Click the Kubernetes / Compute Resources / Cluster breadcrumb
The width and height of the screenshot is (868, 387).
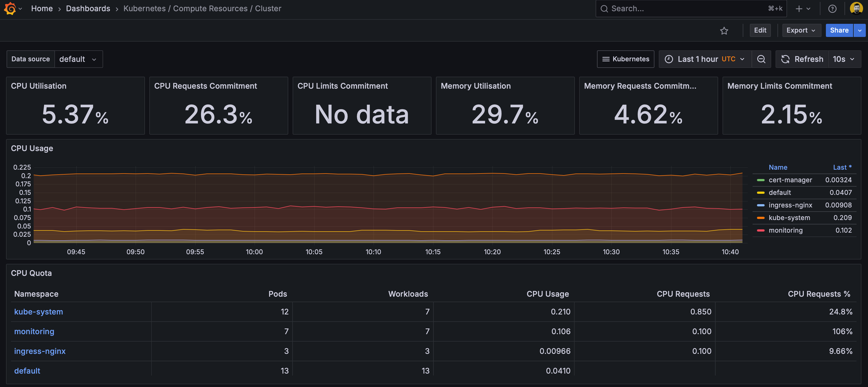pyautogui.click(x=202, y=9)
